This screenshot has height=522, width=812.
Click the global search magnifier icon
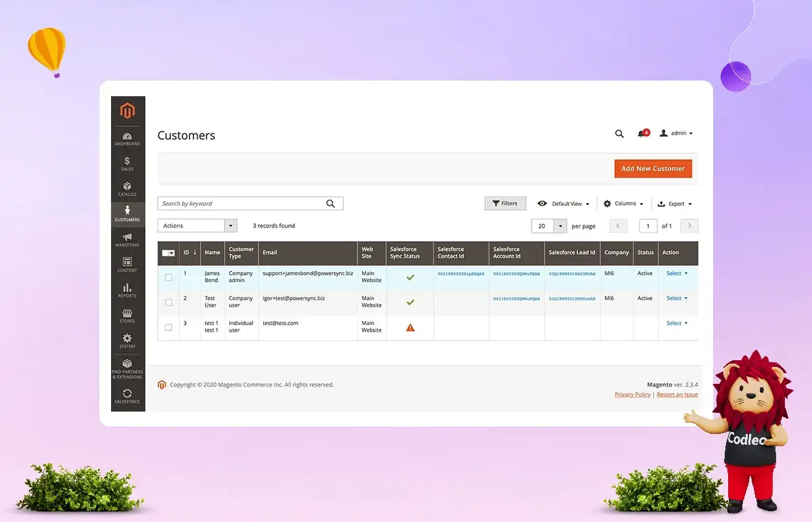619,134
